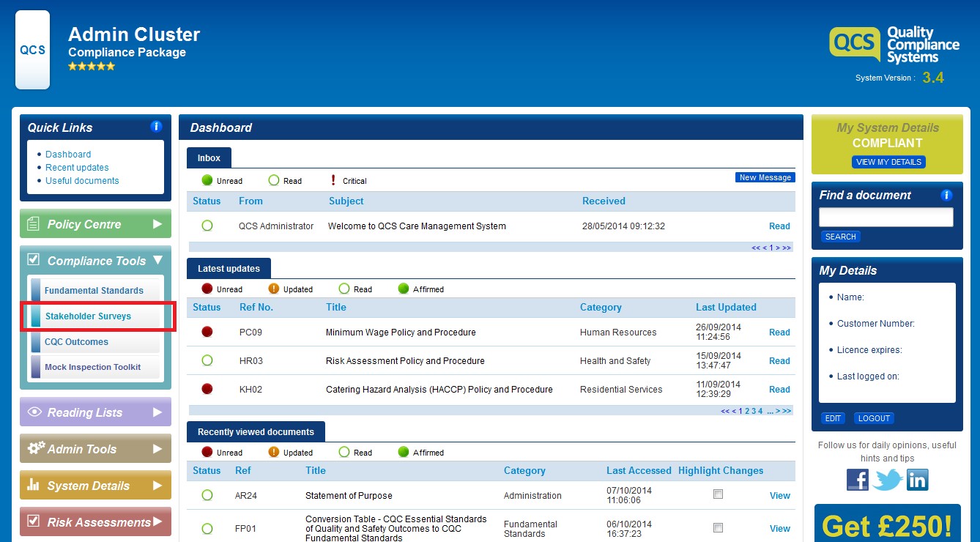Click the Find a document info icon
The height and width of the screenshot is (542, 980).
946,195
